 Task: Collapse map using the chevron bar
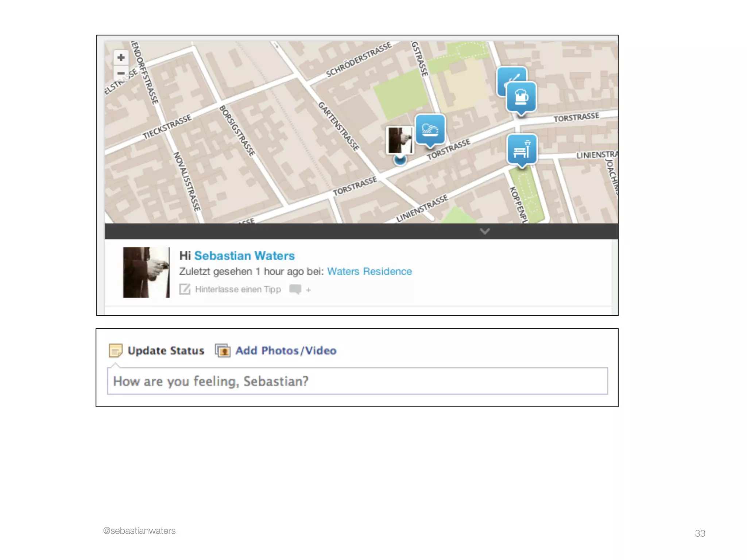point(484,231)
